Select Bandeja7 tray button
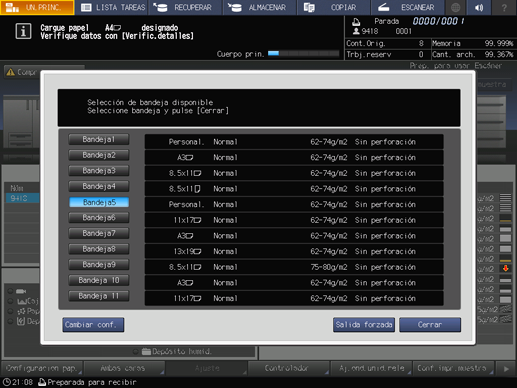517x388 pixels. (x=99, y=233)
